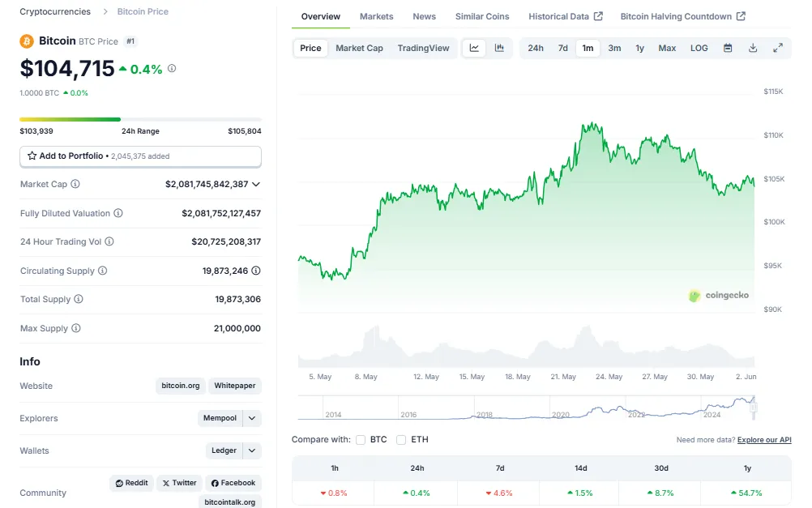
Task: Open the Markets tab
Action: pyautogui.click(x=377, y=16)
